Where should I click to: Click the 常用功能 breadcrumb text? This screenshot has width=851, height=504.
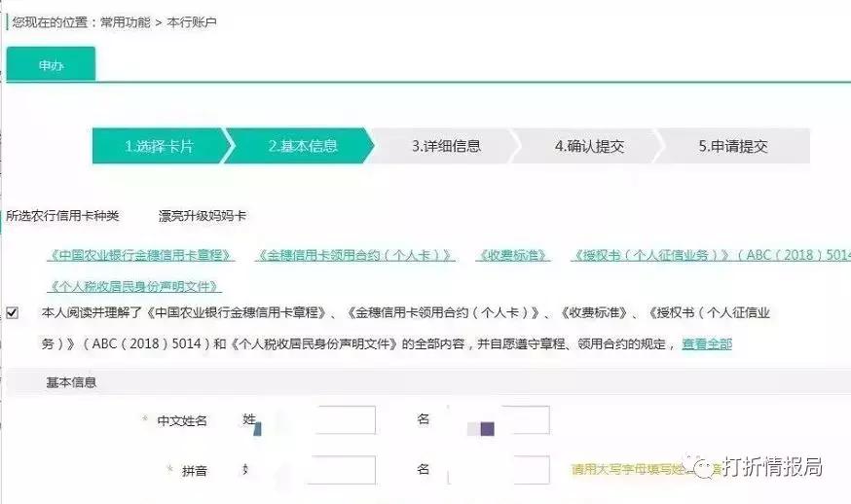click(x=126, y=22)
